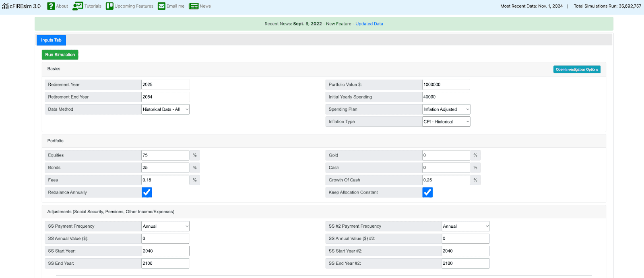The image size is (644, 278).
Task: Open the Spending Plan dropdown
Action: pyautogui.click(x=446, y=109)
